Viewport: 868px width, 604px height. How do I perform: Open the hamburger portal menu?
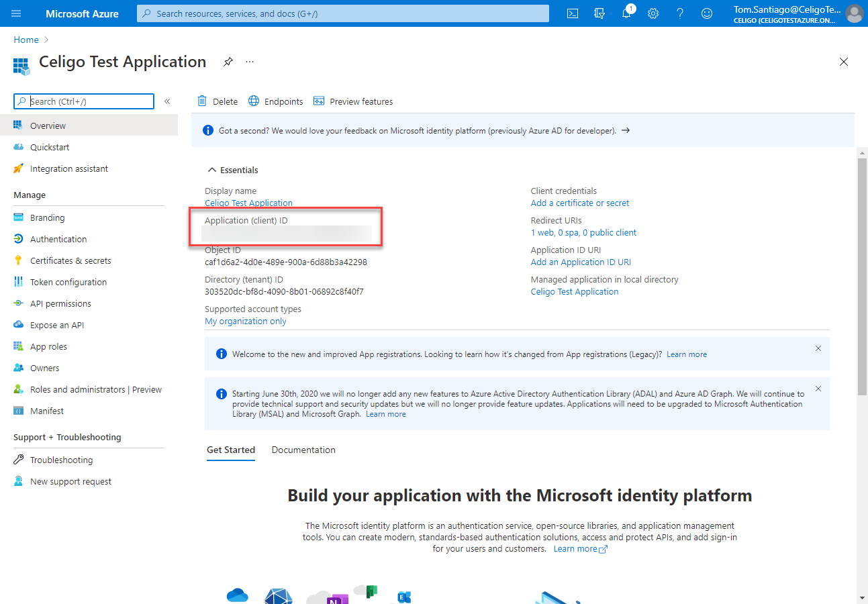point(17,13)
